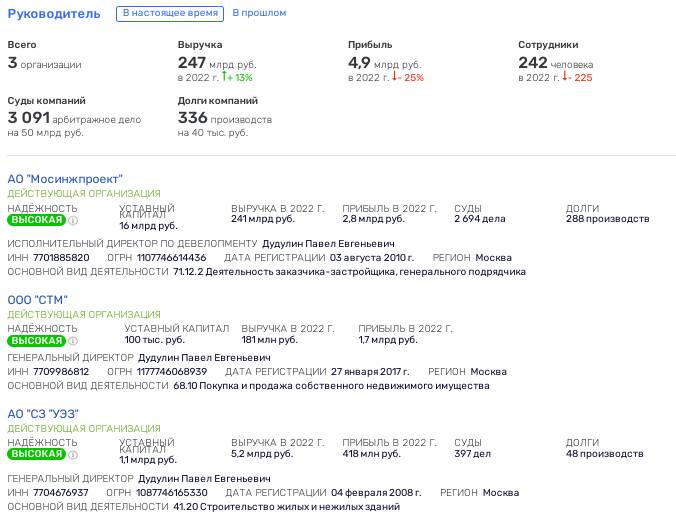Viewport: 676px width, 515px height.
Task: Click INN 7701885820 number
Action: tap(61, 258)
